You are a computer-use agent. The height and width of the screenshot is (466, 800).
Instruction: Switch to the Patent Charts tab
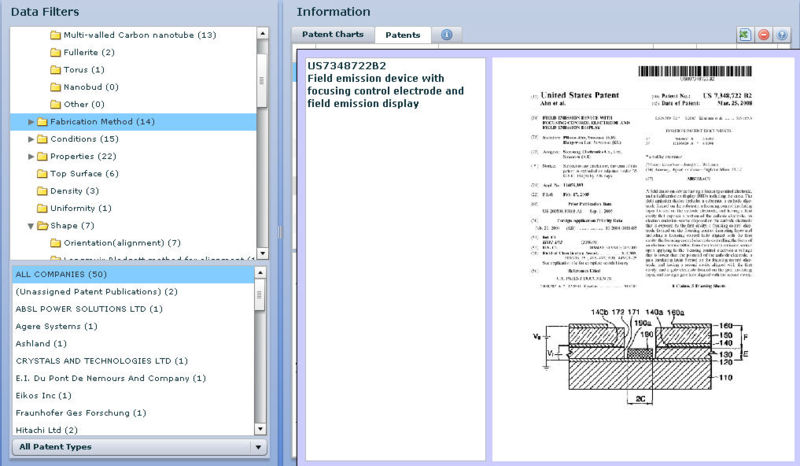pos(333,35)
